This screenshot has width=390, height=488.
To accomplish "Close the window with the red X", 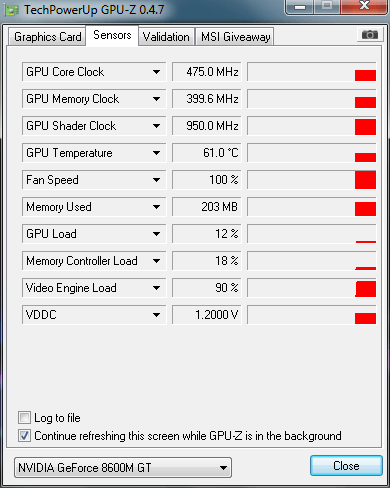I will 364,6.
